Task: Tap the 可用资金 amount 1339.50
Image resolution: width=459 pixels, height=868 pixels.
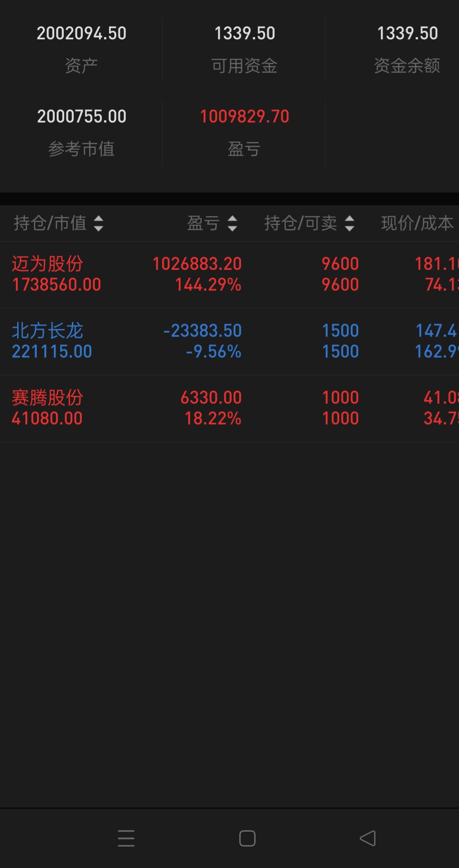Action: [x=244, y=33]
